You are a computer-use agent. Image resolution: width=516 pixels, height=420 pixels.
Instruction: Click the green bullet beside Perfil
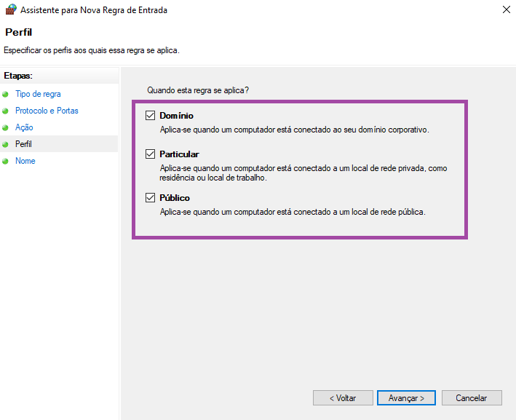(6, 145)
